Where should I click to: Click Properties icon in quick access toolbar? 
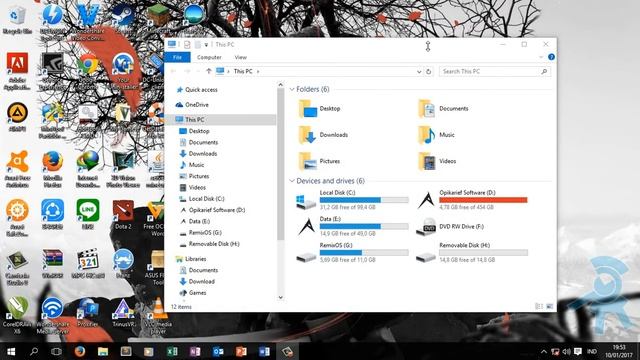[187, 44]
